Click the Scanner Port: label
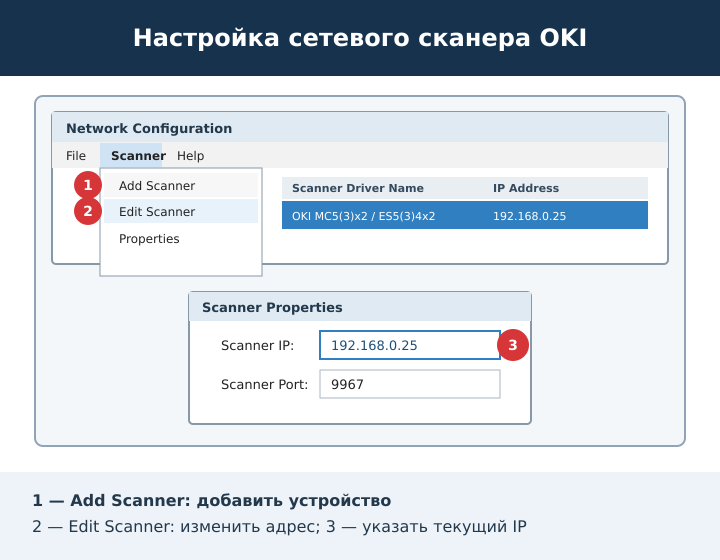Viewport: 720px width, 560px height. [x=264, y=384]
